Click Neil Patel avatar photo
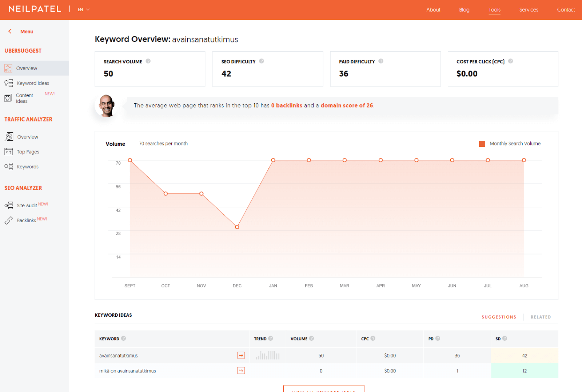 [x=106, y=106]
